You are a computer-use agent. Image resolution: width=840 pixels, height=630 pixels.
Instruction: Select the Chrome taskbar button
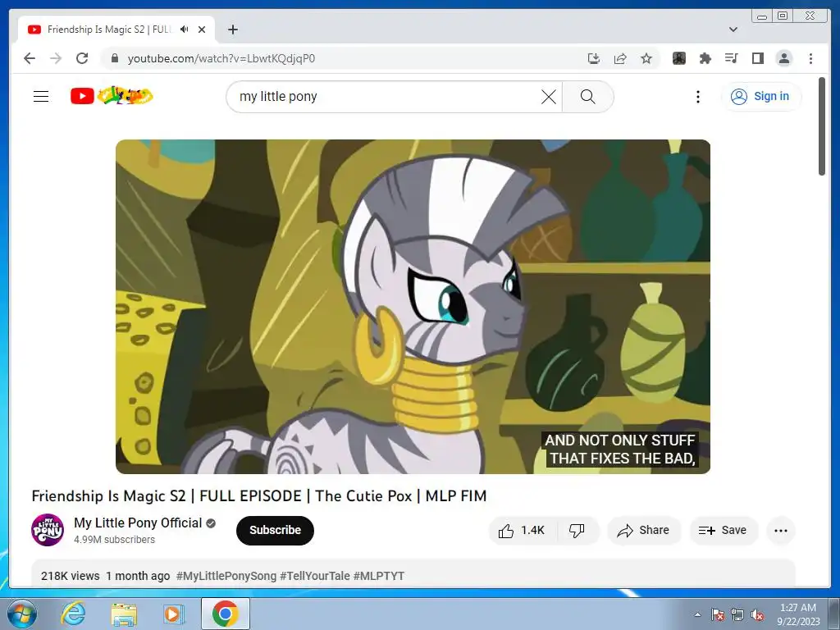226,614
